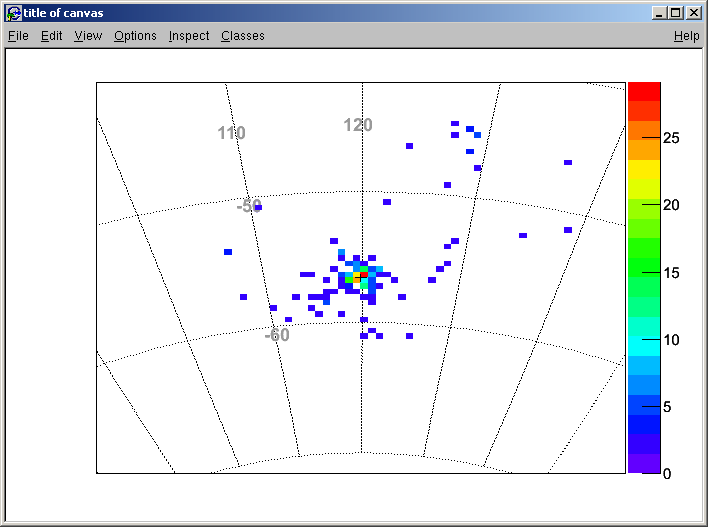Click palette axis label 5

[667, 407]
